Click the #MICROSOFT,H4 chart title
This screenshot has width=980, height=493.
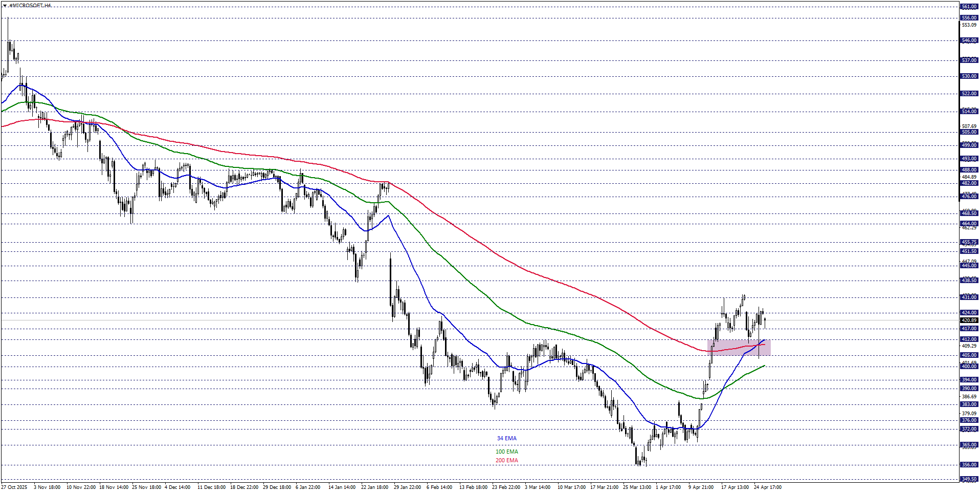(30, 6)
